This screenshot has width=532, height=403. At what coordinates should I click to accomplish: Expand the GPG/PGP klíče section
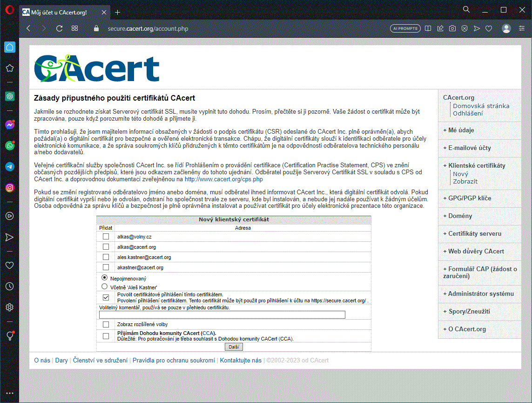point(469,198)
